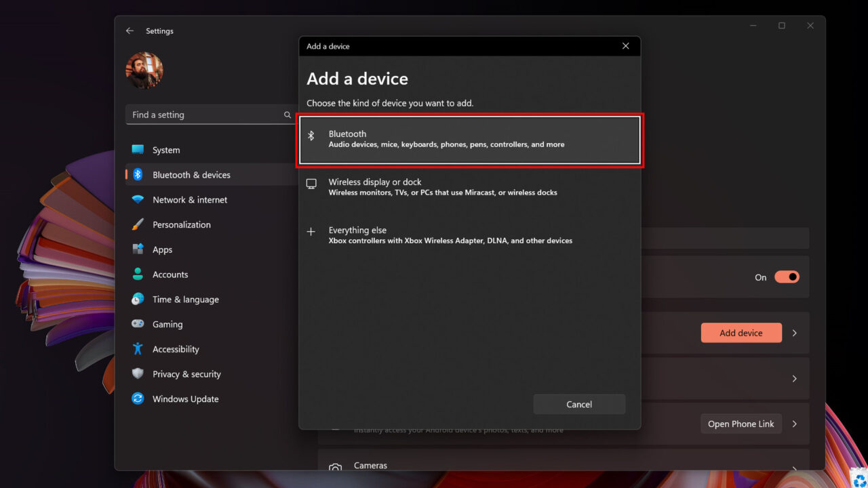This screenshot has height=488, width=868.
Task: Open Windows Update settings
Action: pyautogui.click(x=186, y=399)
